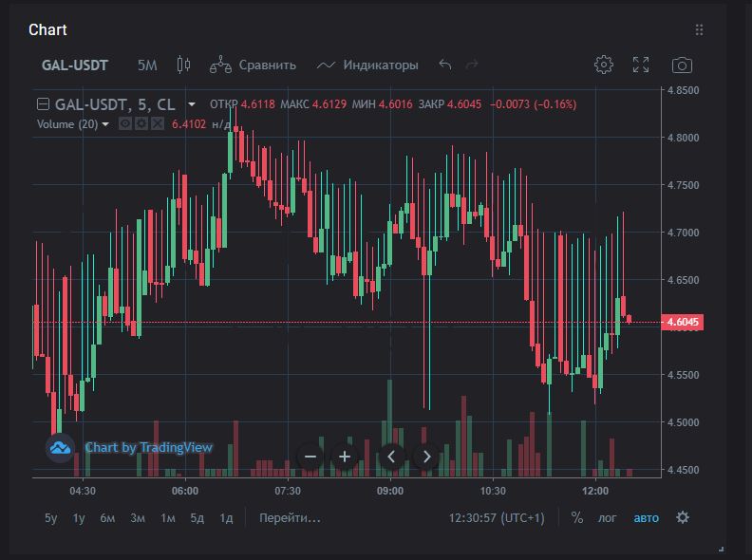Open the 5M timeframe interval selector
This screenshot has height=560, width=752.
147,65
